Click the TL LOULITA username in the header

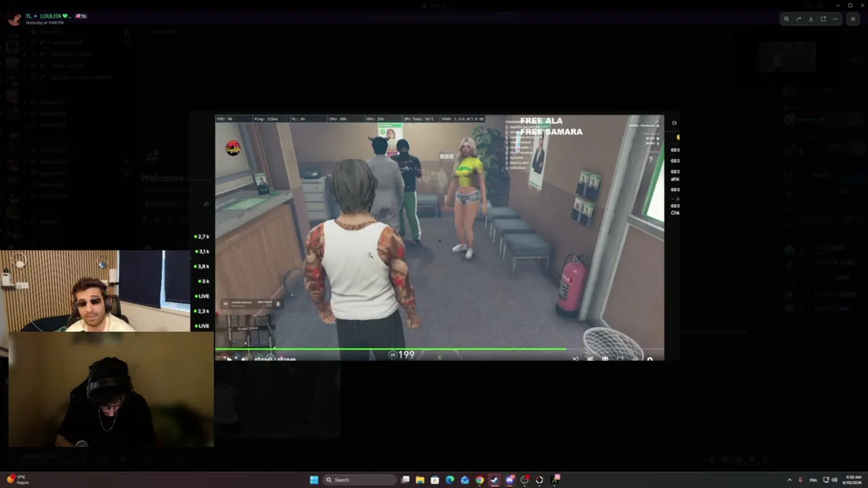pyautogui.click(x=47, y=16)
